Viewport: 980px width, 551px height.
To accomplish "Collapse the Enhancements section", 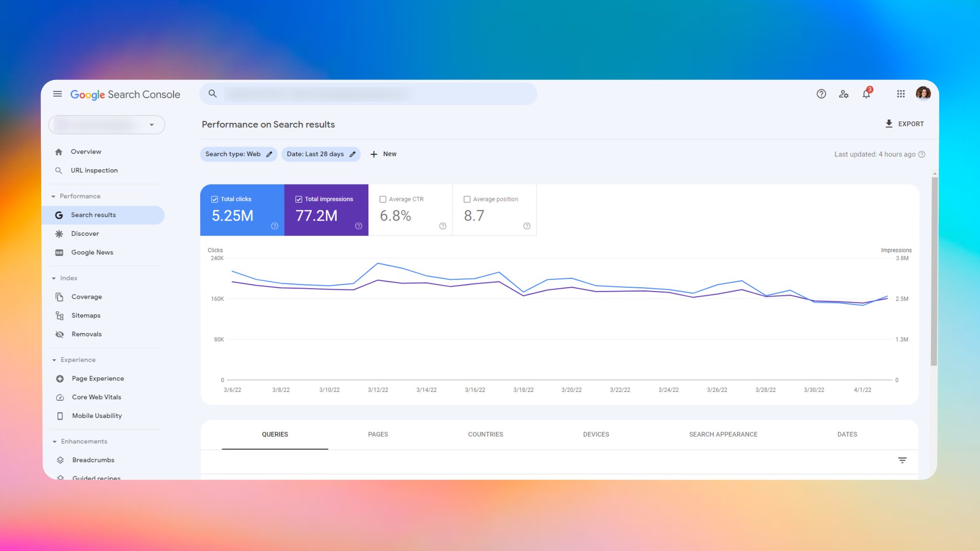I will pos(55,442).
